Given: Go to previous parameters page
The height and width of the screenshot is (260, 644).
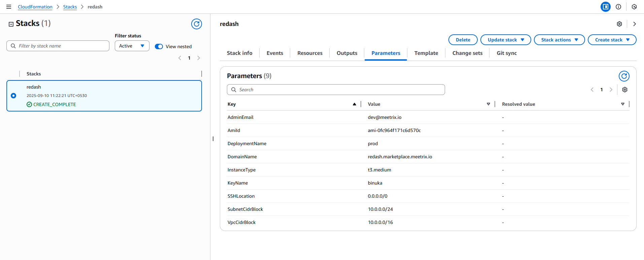Looking at the screenshot, I should point(592,90).
